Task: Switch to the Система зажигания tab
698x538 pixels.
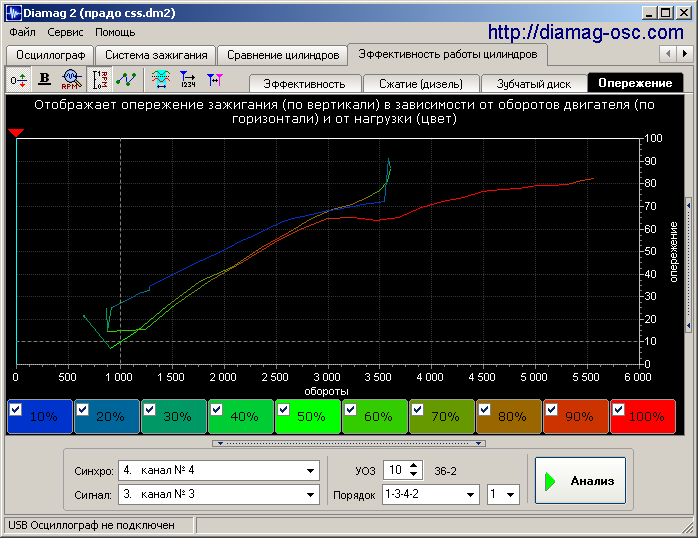Action: (156, 55)
